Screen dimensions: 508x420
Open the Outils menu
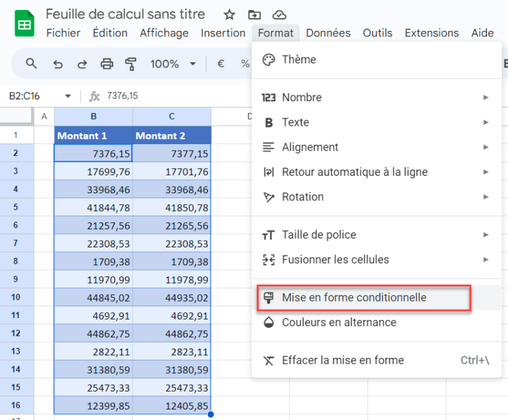tap(378, 33)
